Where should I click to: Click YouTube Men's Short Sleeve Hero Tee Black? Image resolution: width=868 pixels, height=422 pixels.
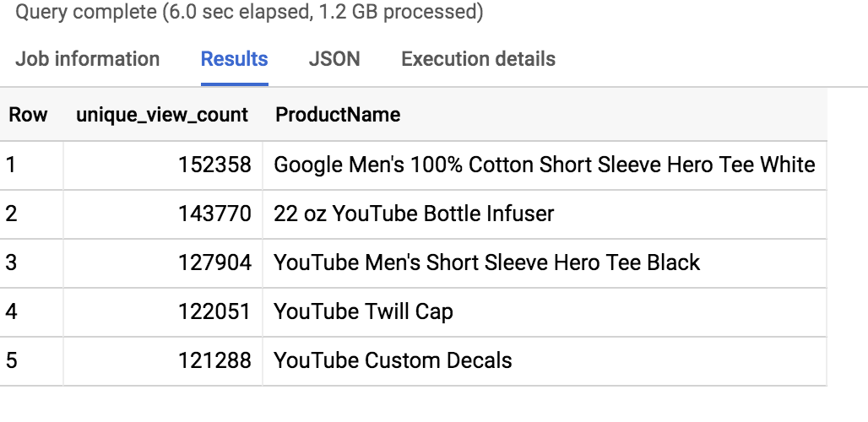coord(486,262)
